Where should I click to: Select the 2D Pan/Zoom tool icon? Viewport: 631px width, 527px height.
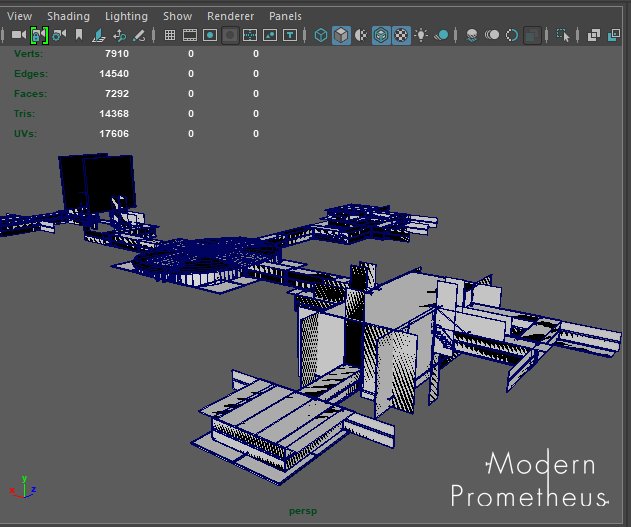click(119, 35)
